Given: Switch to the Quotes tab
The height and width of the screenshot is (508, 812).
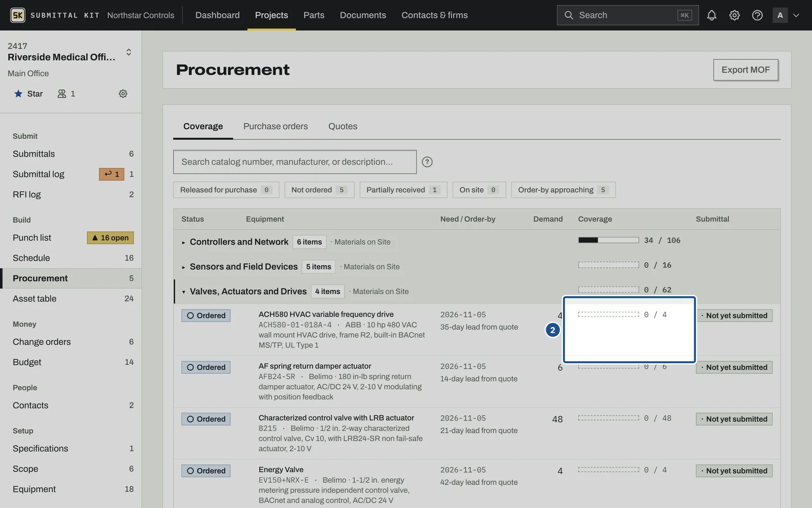Looking at the screenshot, I should pos(343,126).
